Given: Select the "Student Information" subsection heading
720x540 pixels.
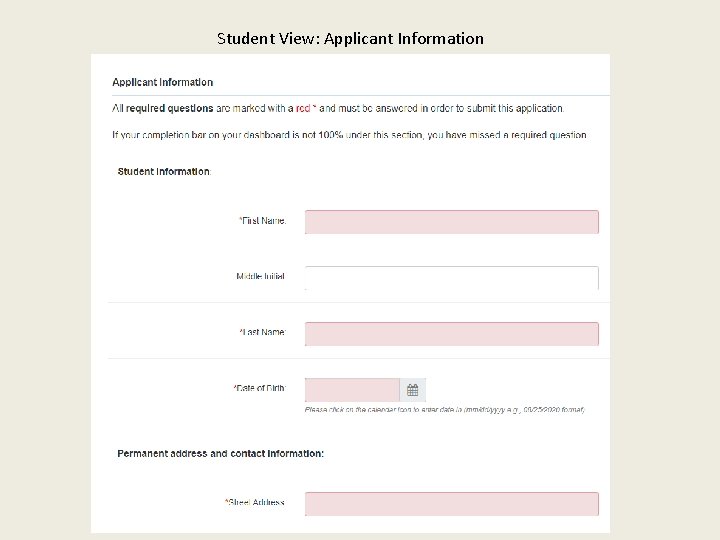Looking at the screenshot, I should [164, 172].
